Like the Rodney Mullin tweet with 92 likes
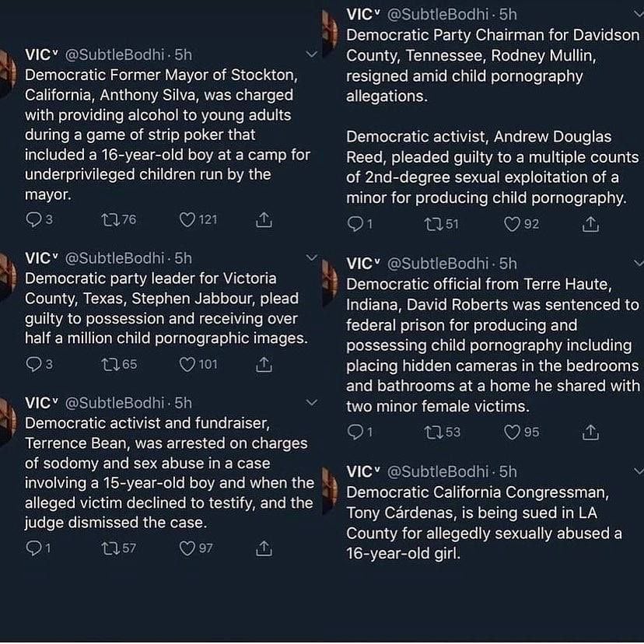This screenshot has width=644, height=644. click(x=513, y=225)
